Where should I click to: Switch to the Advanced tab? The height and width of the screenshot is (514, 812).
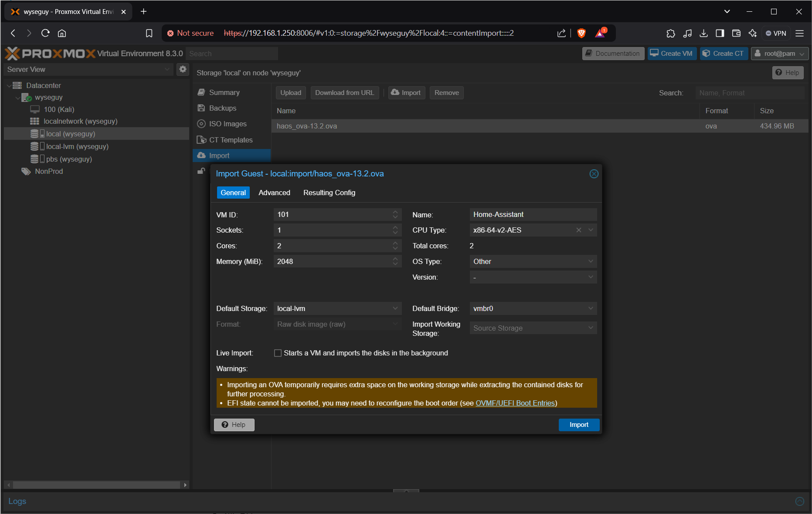click(x=274, y=193)
